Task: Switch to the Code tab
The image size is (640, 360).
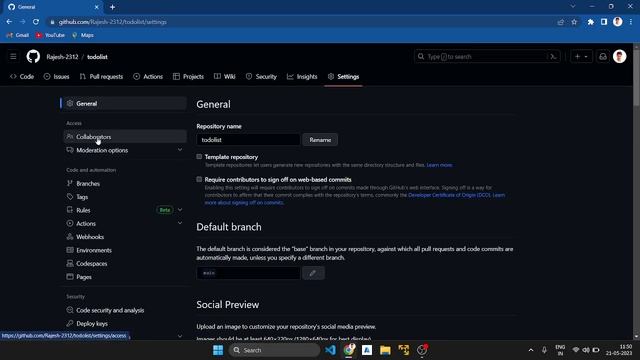Action: coord(22,76)
